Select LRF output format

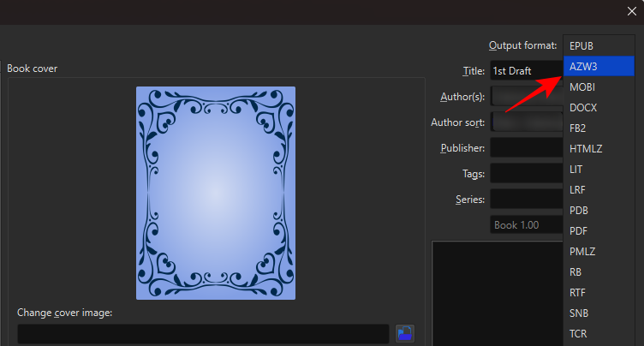click(599, 190)
